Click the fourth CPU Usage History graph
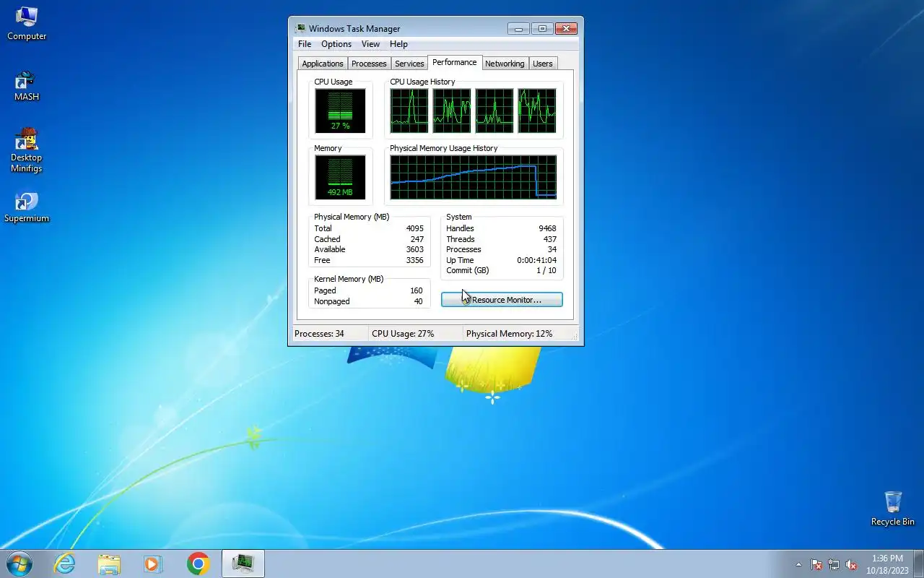The width and height of the screenshot is (924, 578). 537,111
